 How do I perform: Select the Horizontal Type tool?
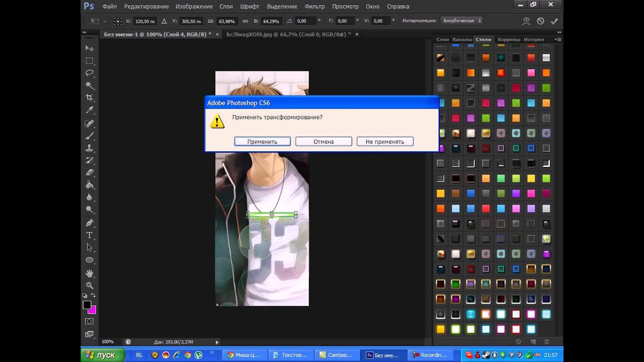(90, 235)
